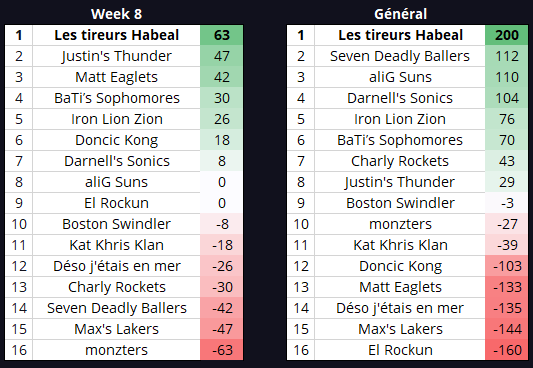Click Matt Eaglets in Week 8 table

117,77
